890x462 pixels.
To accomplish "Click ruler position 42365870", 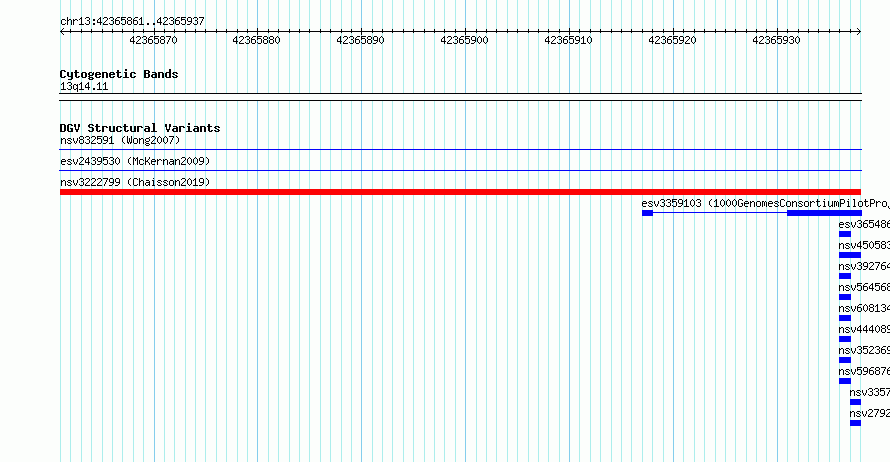I will 153,40.
